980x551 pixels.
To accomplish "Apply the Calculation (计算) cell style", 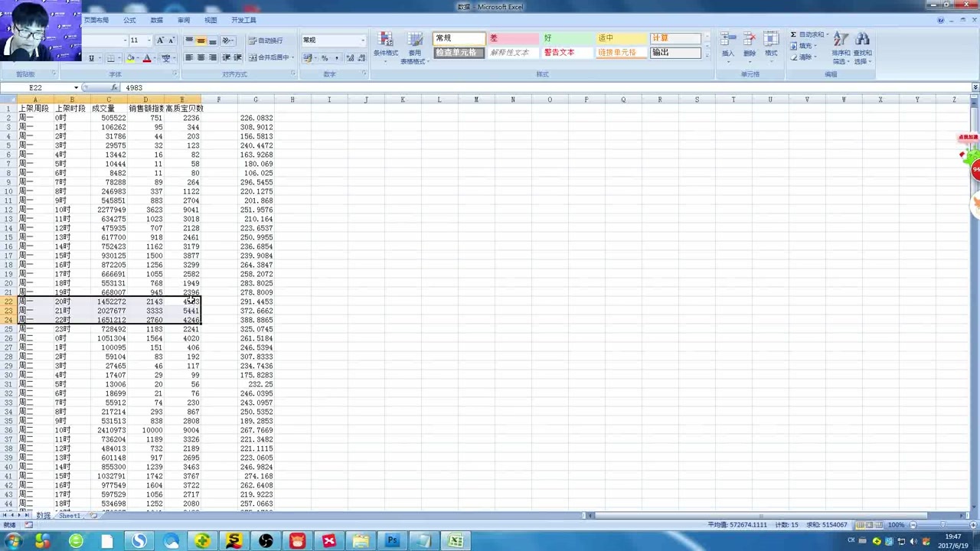I will 675,38.
